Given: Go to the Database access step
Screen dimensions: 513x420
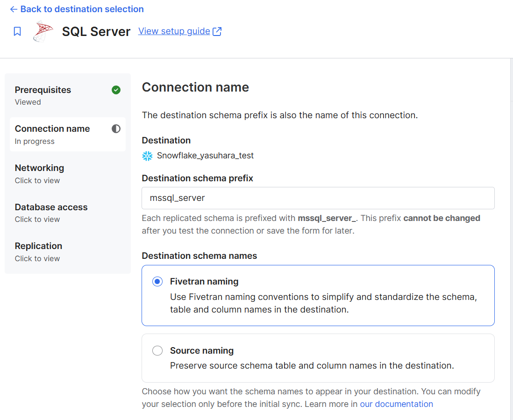Looking at the screenshot, I should pyautogui.click(x=68, y=213).
